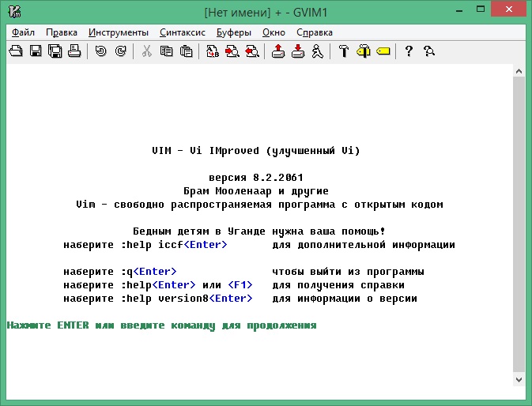
Task: Click 'для получения справки' text
Action: point(338,285)
